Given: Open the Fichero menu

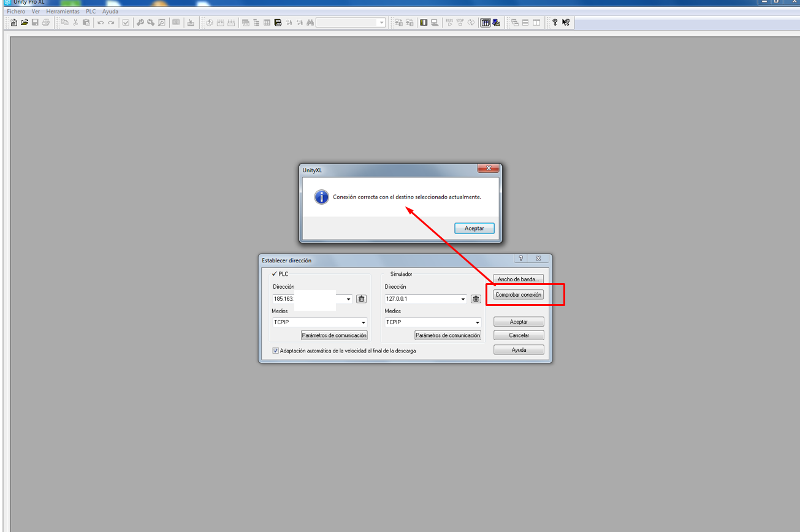Looking at the screenshot, I should [x=16, y=11].
